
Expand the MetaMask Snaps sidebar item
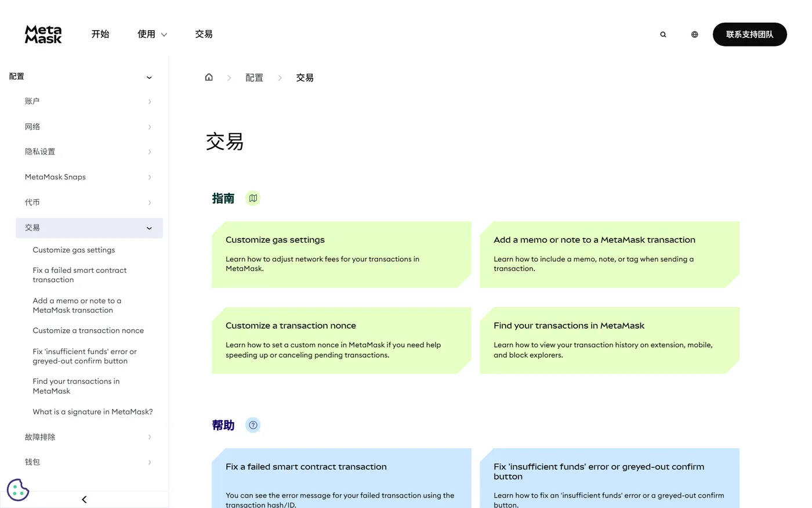(150, 178)
